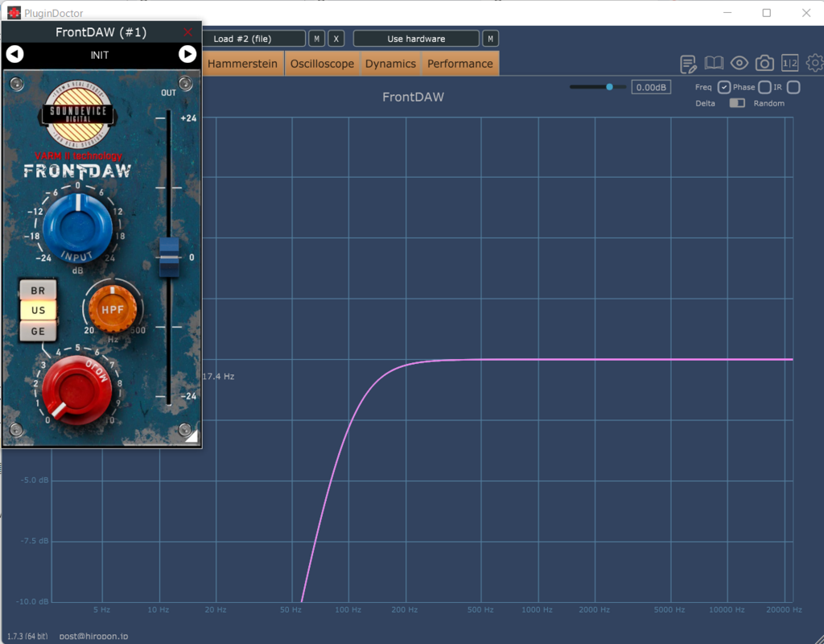Open the Performance tab

459,64
